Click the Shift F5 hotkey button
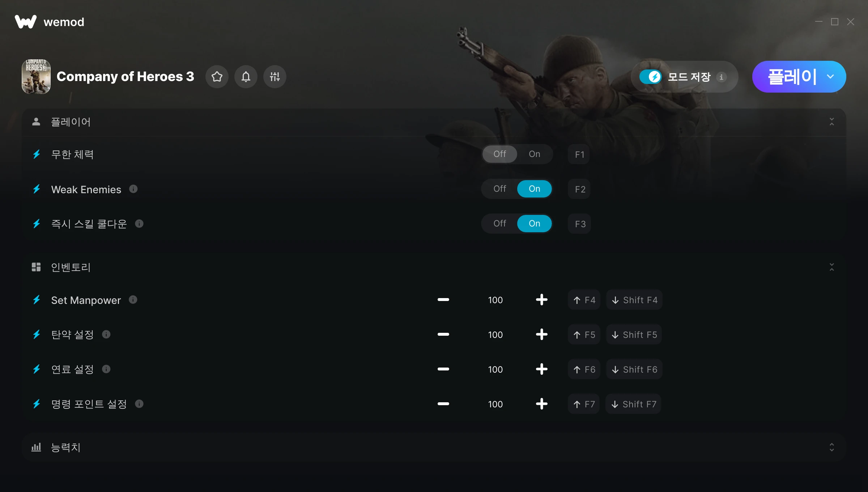 634,335
